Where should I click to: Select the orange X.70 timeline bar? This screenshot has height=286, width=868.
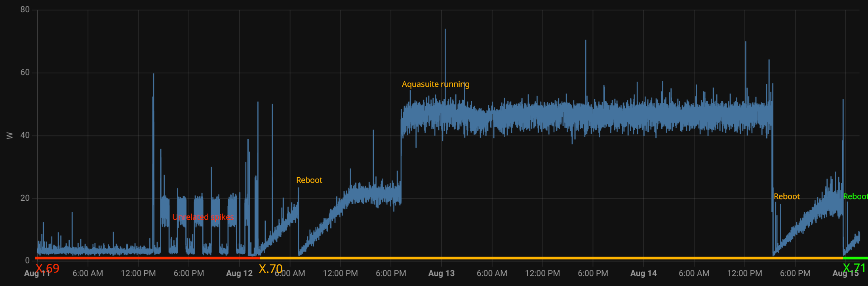coord(550,258)
